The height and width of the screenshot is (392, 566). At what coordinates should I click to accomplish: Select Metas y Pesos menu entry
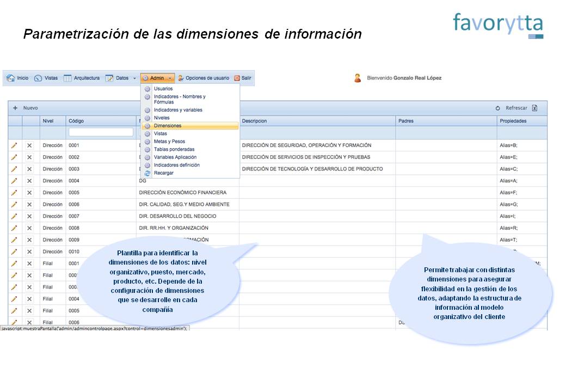pyautogui.click(x=169, y=142)
